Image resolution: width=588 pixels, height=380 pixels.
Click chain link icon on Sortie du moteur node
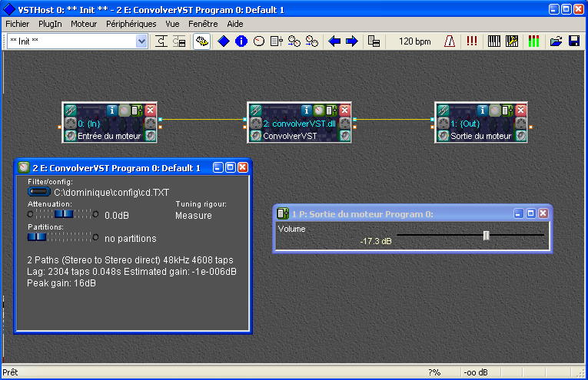click(x=443, y=110)
